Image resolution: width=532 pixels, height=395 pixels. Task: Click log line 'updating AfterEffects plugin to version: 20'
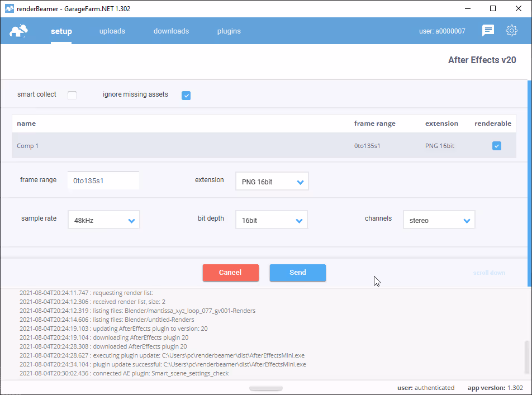coord(113,329)
